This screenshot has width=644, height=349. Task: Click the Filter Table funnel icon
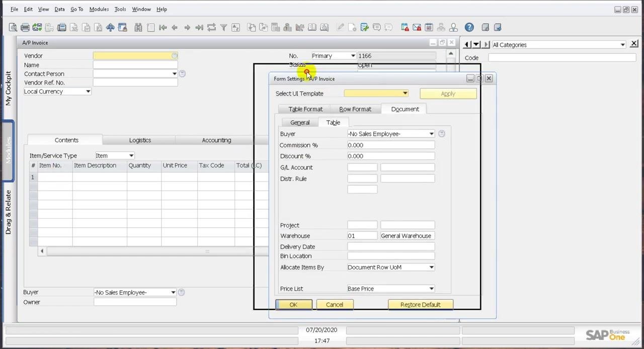223,27
